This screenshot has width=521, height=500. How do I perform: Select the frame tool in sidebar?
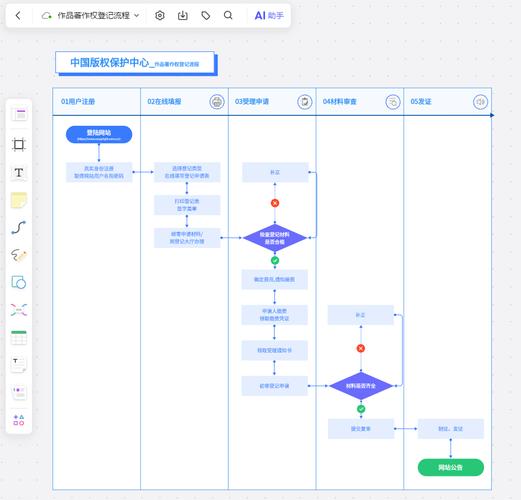19,145
